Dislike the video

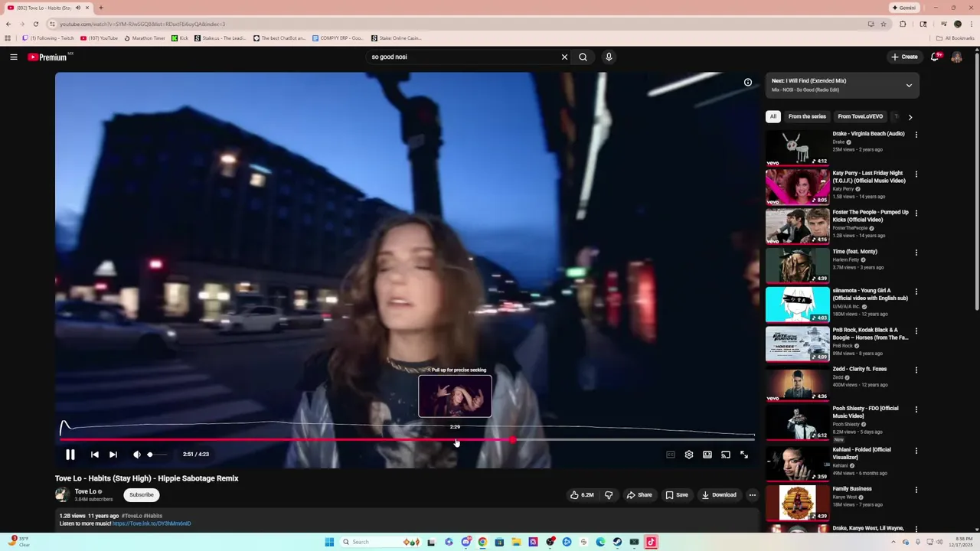609,495
